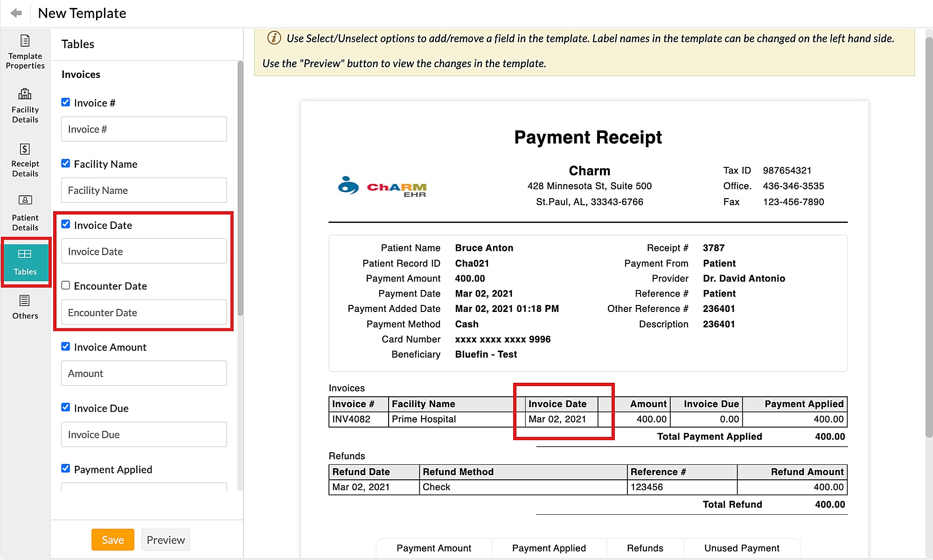This screenshot has height=560, width=933.
Task: Select the Tables sidebar icon
Action: (25, 262)
